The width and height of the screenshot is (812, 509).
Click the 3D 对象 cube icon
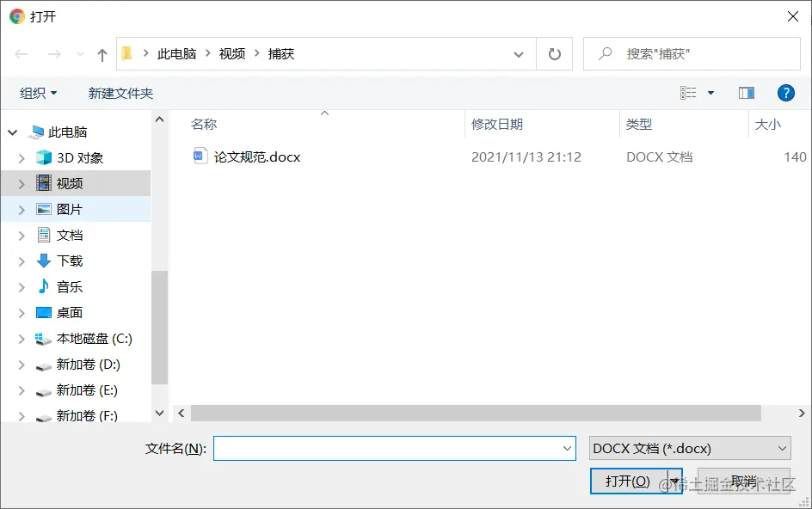(x=44, y=157)
